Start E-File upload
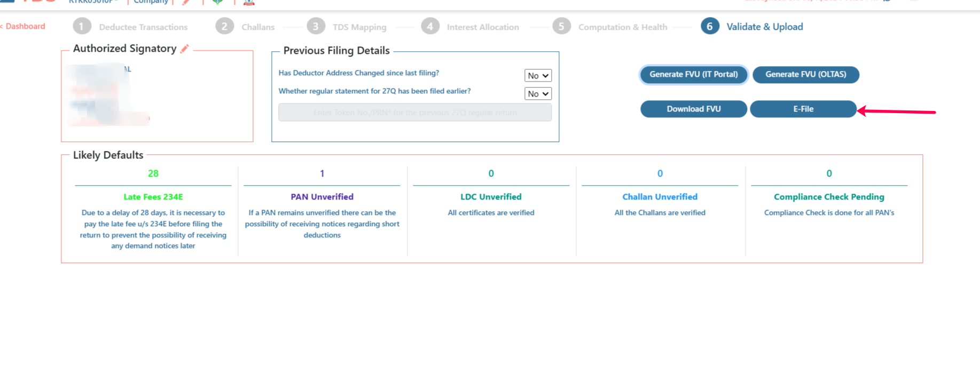Image resolution: width=980 pixels, height=390 pixels. click(803, 109)
